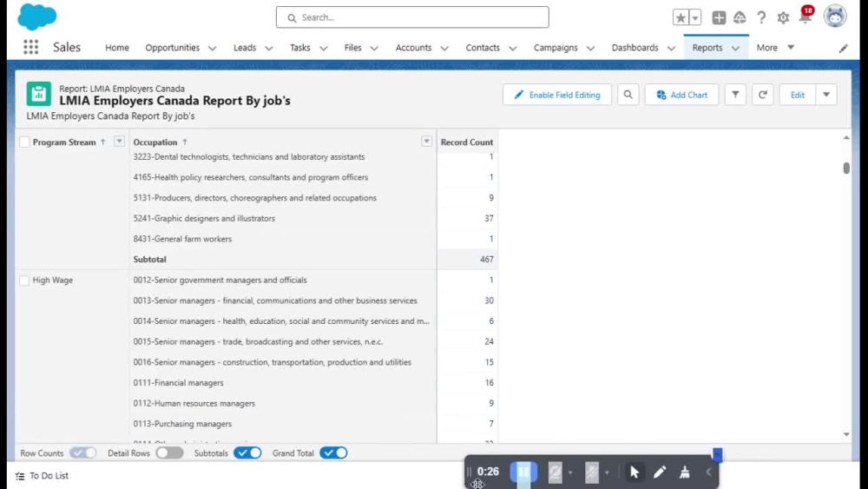
Task: Open the notifications bell
Action: [806, 16]
